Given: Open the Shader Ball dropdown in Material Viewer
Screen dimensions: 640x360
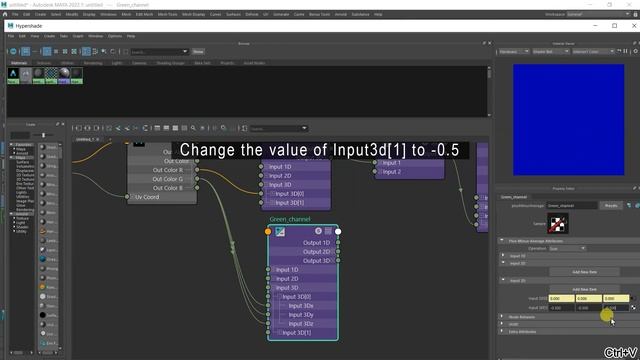Looking at the screenshot, I should [551, 51].
